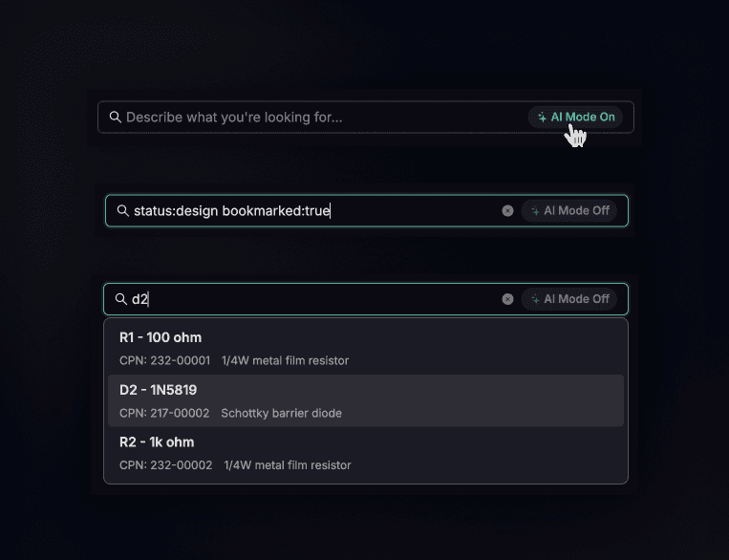The width and height of the screenshot is (729, 560).
Task: Clear the status:design bookmarked:true query
Action: 507,211
